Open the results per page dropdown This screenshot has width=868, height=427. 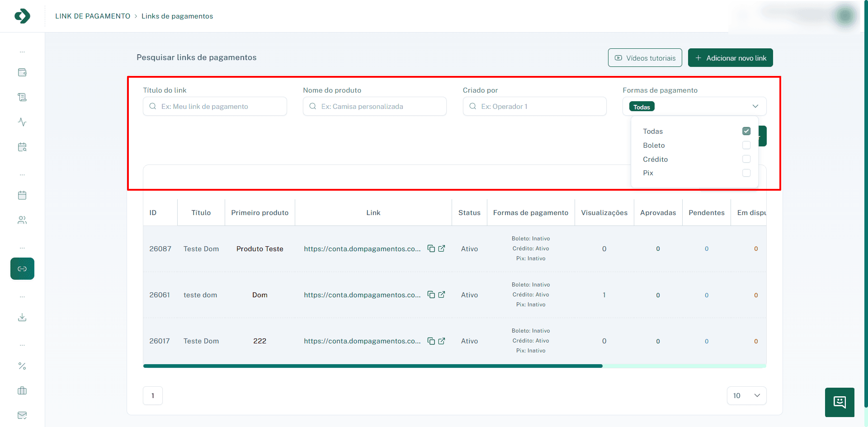coord(746,395)
